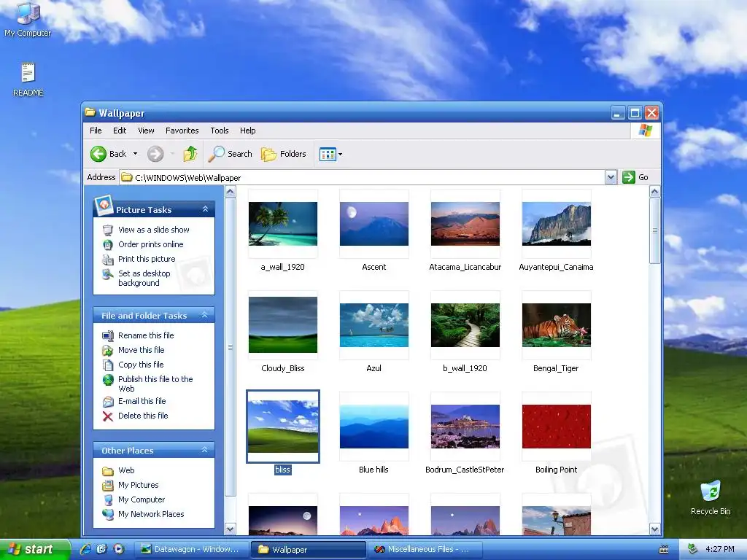Viewport: 747px width, 560px height.
Task: Click Order prints online
Action: tap(150, 244)
